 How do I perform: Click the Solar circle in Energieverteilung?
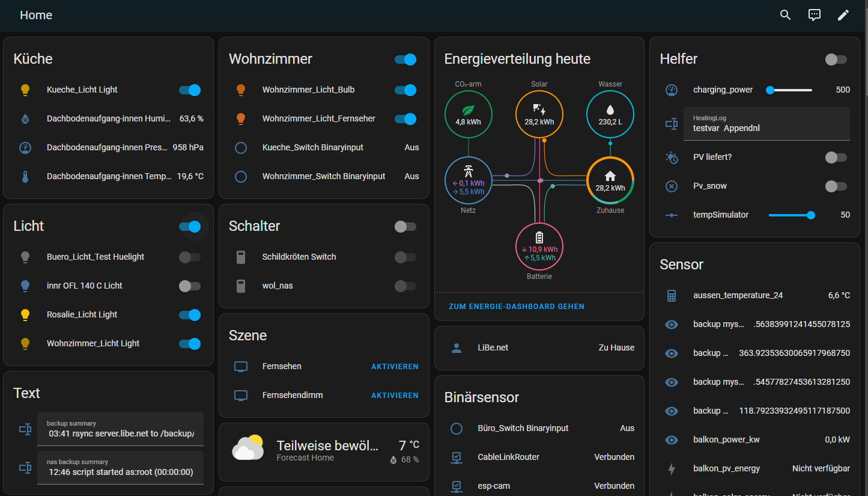[539, 114]
